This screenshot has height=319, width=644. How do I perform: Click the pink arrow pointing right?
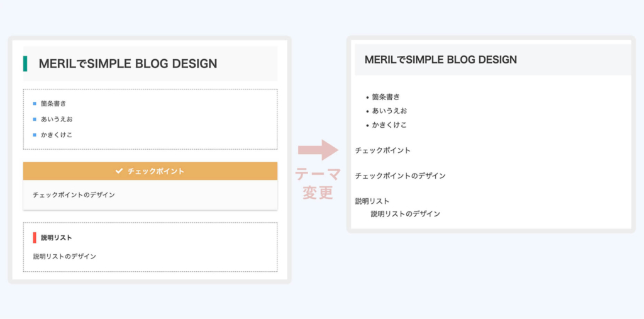318,150
